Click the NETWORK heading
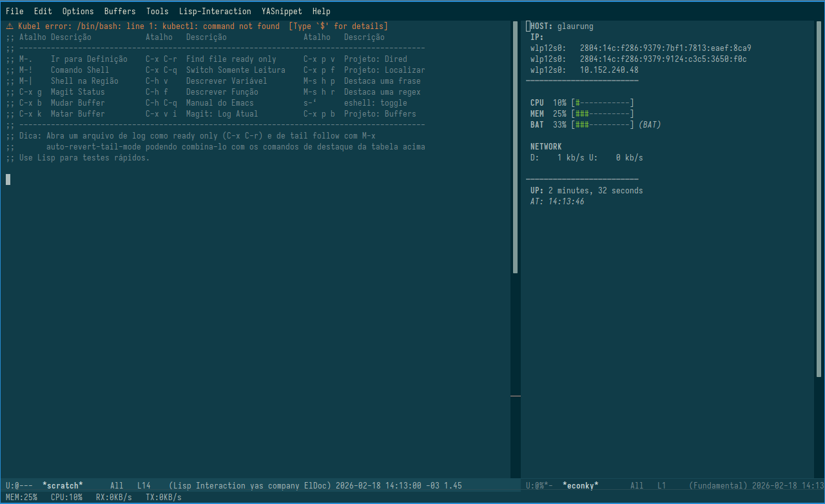 546,147
